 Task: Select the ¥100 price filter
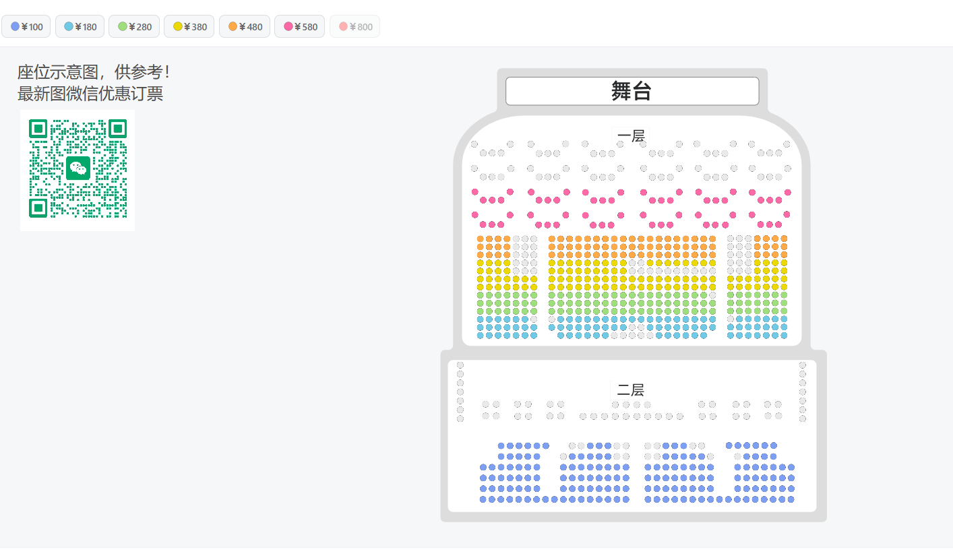click(x=26, y=27)
